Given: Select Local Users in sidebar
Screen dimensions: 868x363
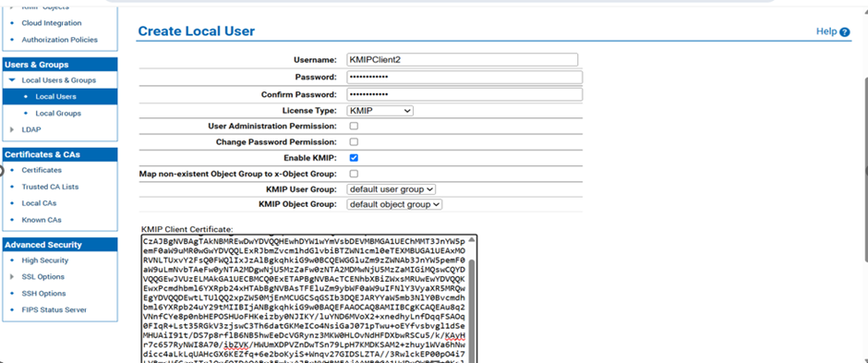Looking at the screenshot, I should 56,96.
